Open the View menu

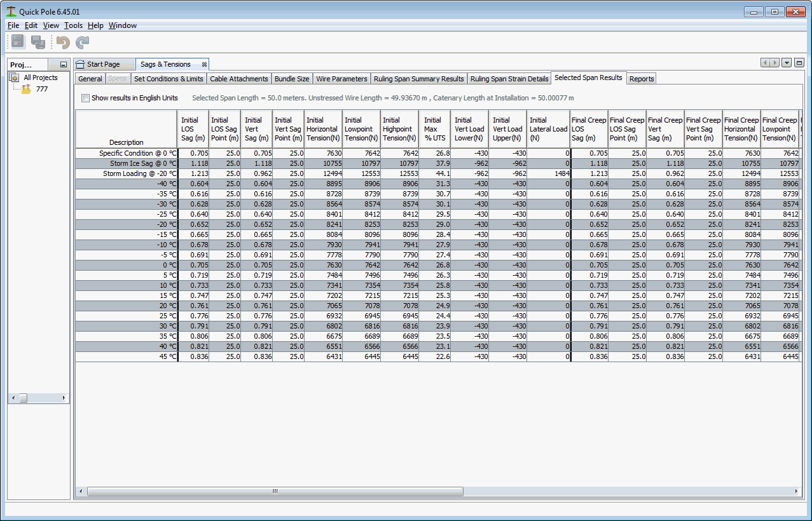(x=51, y=25)
